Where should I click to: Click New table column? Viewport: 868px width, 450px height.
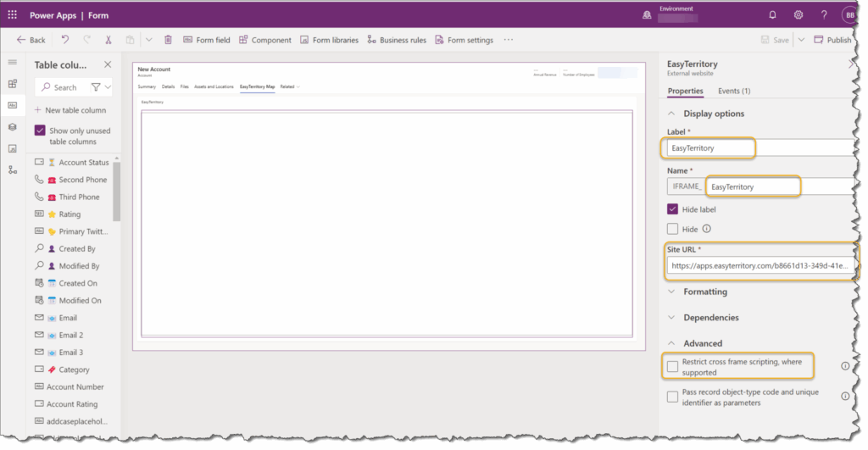point(70,109)
